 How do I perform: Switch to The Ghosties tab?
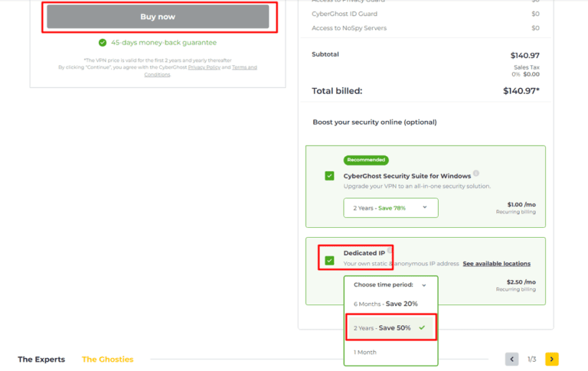[107, 360]
